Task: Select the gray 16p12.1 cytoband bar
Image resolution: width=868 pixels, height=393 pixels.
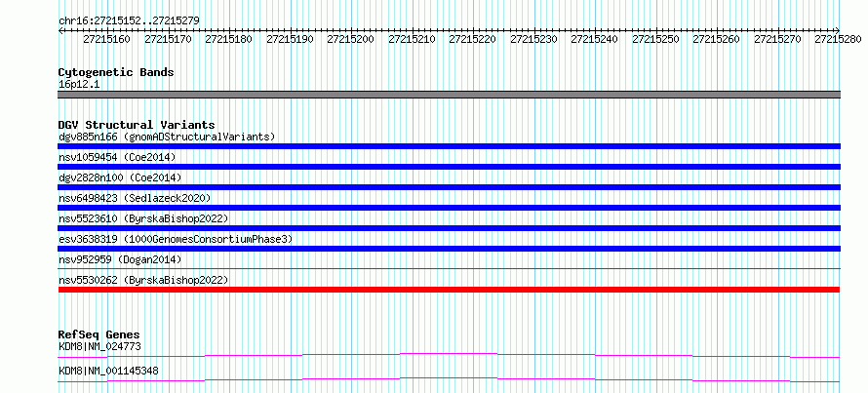Action: pyautogui.click(x=449, y=95)
